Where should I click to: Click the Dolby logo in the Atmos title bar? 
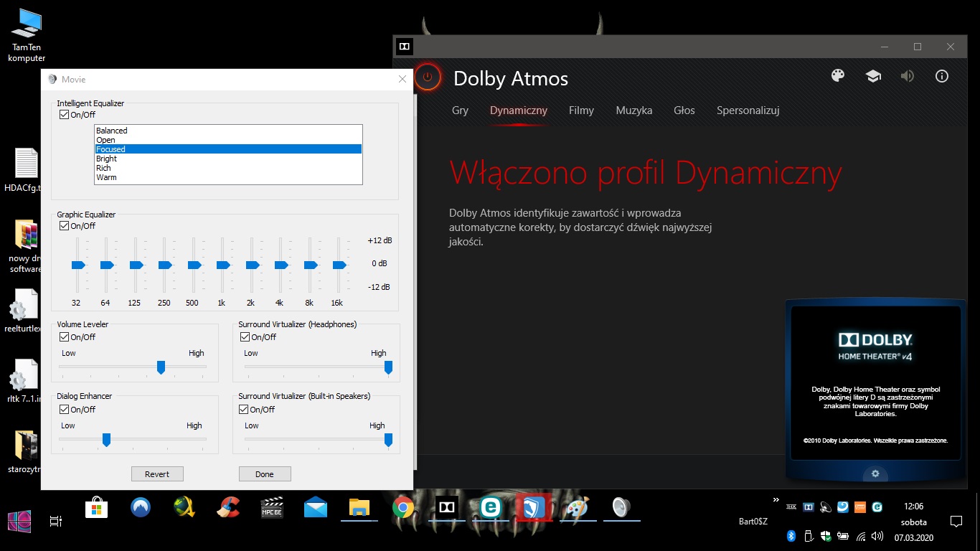point(405,47)
